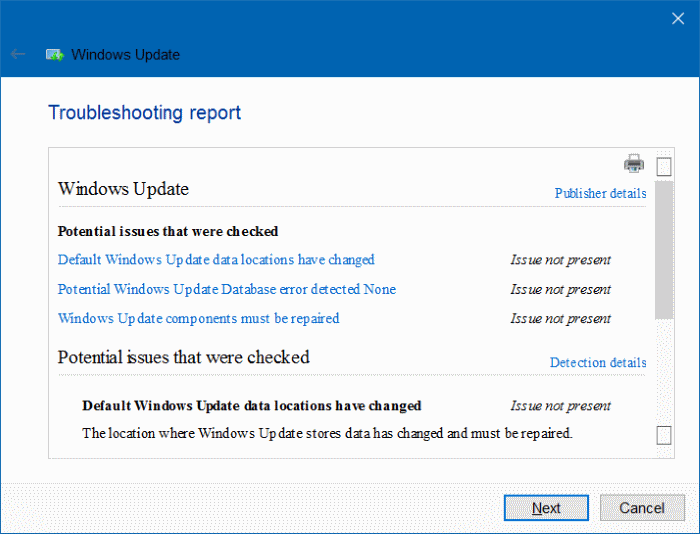Click the 'Windows Update' report title
This screenshot has width=700, height=534.
(123, 189)
